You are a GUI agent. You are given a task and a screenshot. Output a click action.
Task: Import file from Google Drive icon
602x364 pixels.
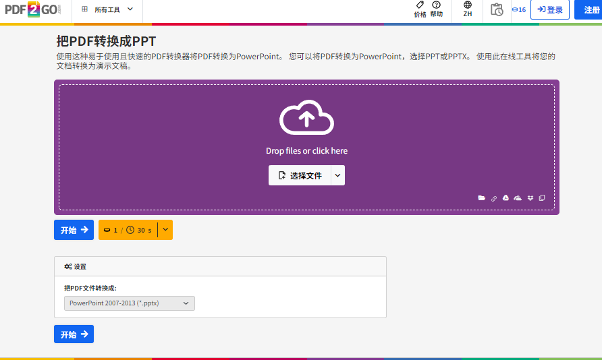click(x=505, y=198)
